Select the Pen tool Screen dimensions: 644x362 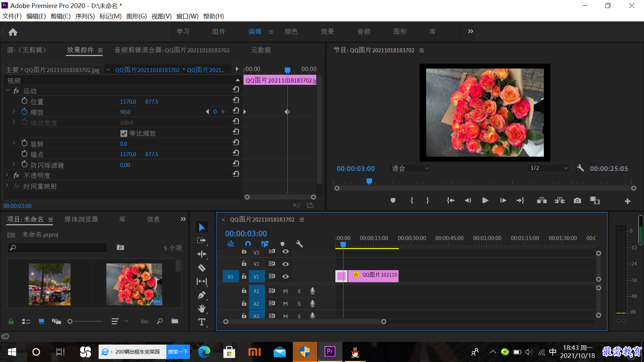coord(202,295)
